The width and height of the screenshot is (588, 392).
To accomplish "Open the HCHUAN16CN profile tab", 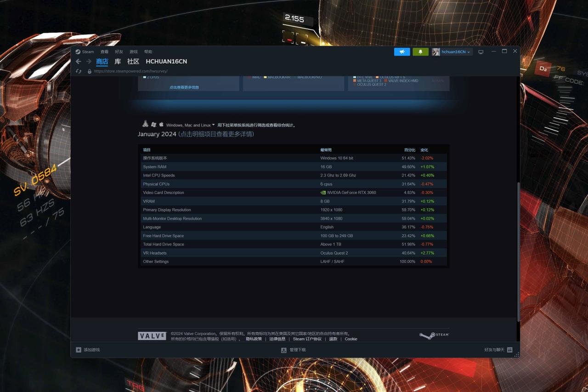I will tap(166, 62).
